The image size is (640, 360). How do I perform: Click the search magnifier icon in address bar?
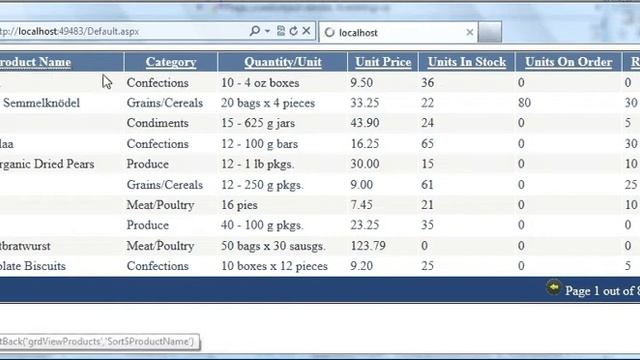[x=255, y=31]
